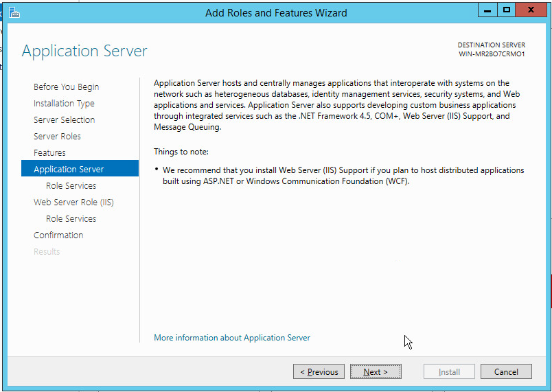552x392 pixels.
Task: Click the highlighted Application Server step
Action: (x=69, y=170)
